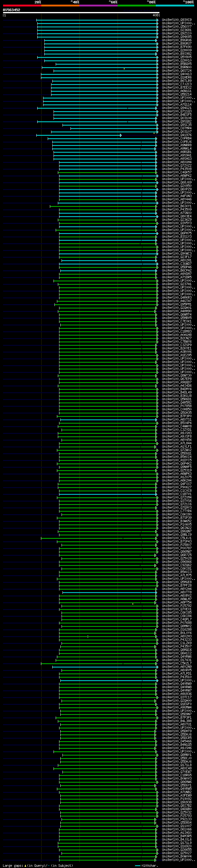Select hit UniRef100_A9S9A1

[x=177, y=155]
